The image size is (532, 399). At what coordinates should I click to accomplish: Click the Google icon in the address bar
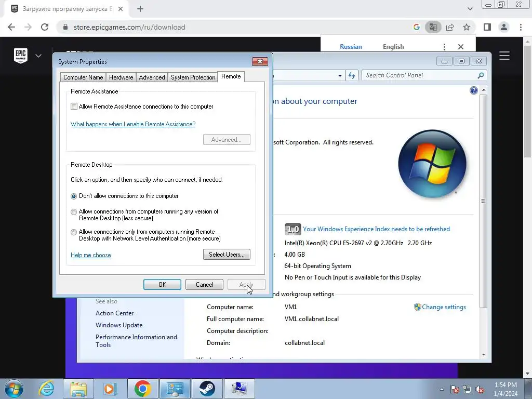coord(417,27)
